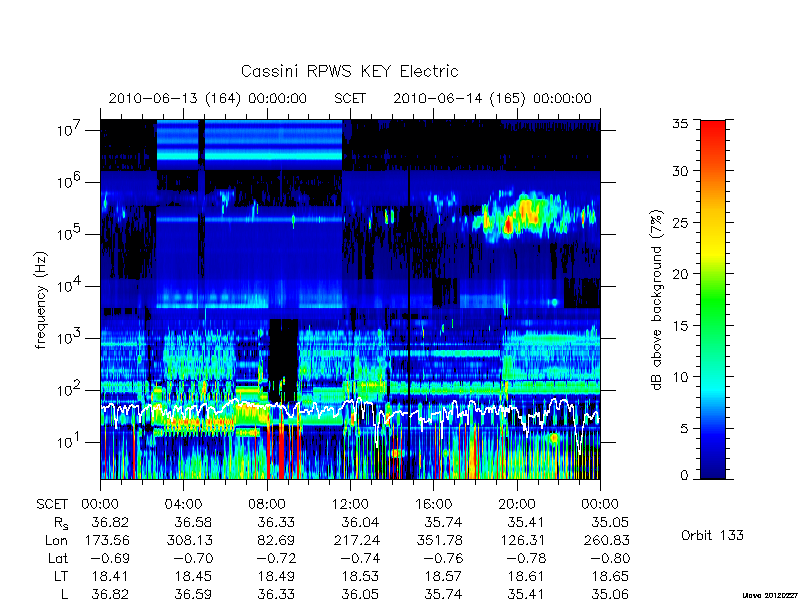800x600 pixels.
Task: Click the title 'Cassini RPWS KEY Electric'
Action: [x=349, y=71]
